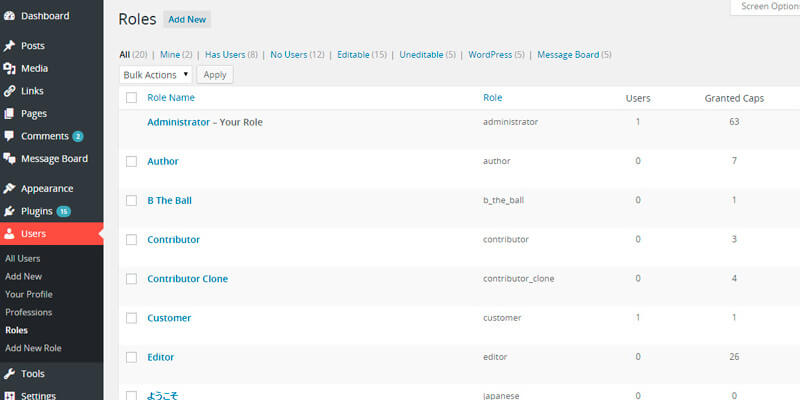Filter roles by WordPress
The width and height of the screenshot is (800, 400).
click(490, 55)
